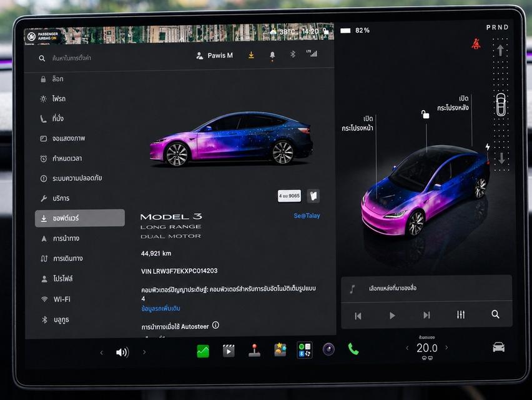The width and height of the screenshot is (532, 400).
Task: Tap the car outline icon on gear strip
Action: 501,104
